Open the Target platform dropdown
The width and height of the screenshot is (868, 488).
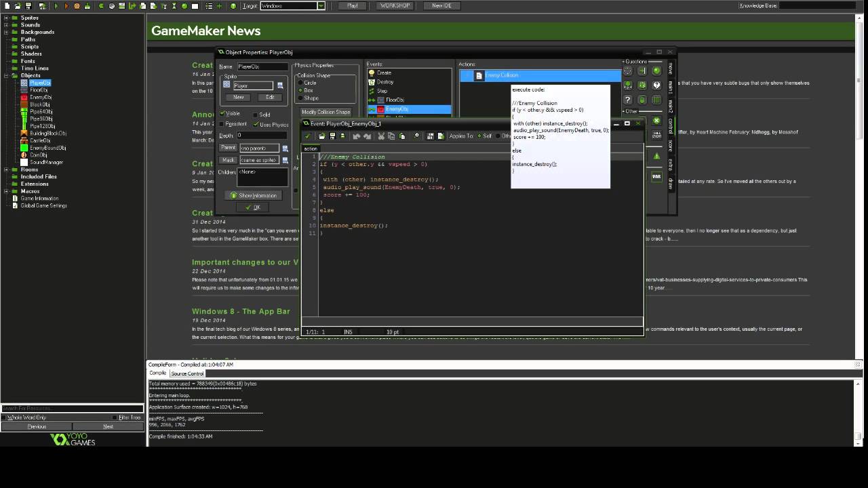tap(321, 5)
